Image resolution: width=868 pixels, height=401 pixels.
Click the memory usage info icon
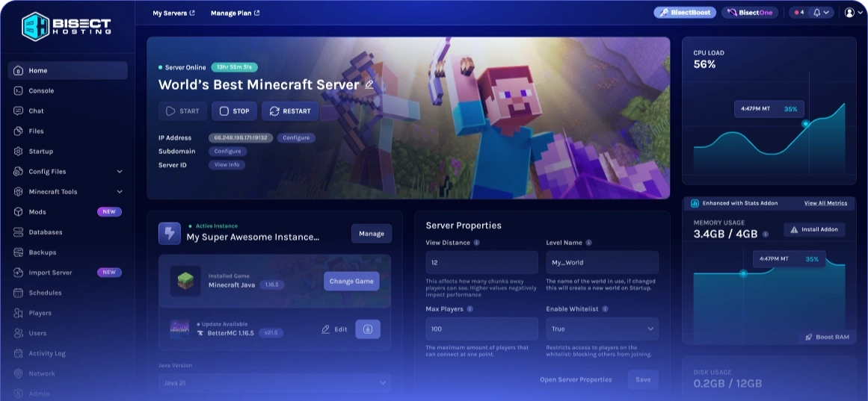766,234
